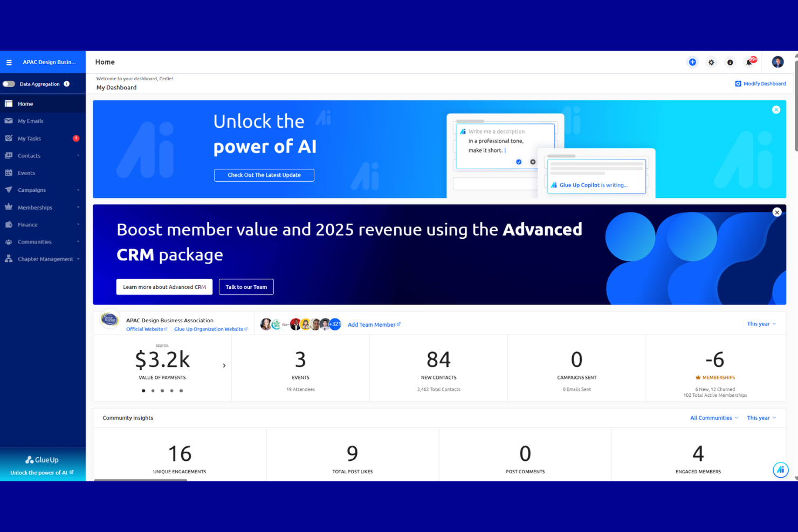
Task: Close the Unlock the power of AI banner
Action: click(x=776, y=110)
